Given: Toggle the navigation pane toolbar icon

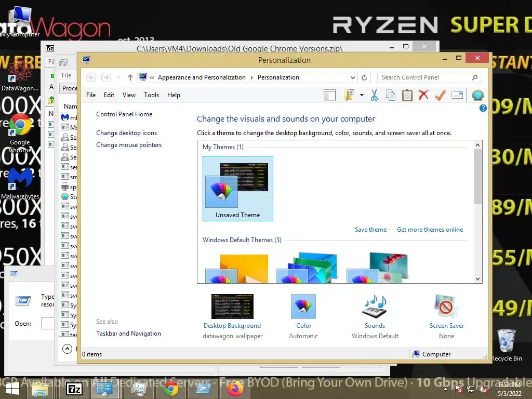Looking at the screenshot, I should pyautogui.click(x=329, y=96).
